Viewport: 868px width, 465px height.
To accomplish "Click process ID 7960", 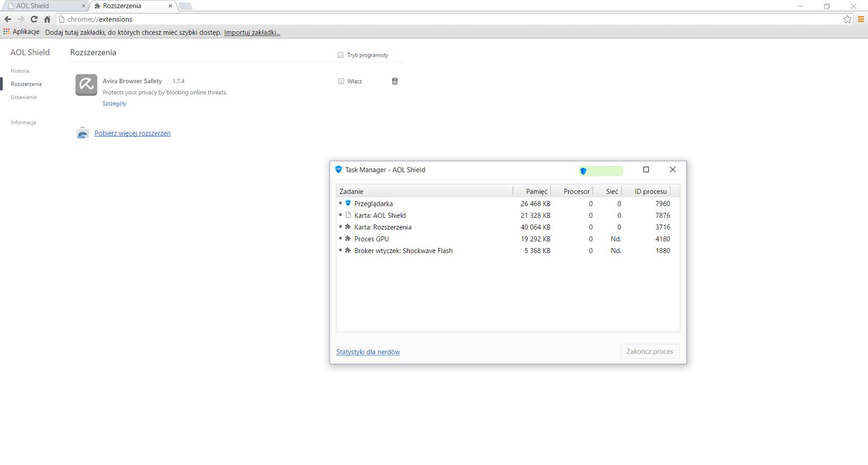I will coord(663,204).
